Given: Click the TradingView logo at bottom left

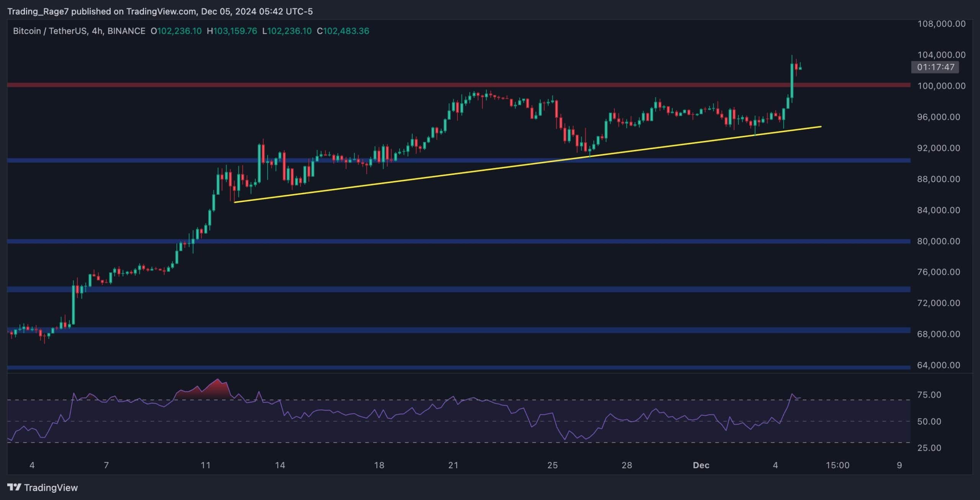Looking at the screenshot, I should [x=42, y=487].
